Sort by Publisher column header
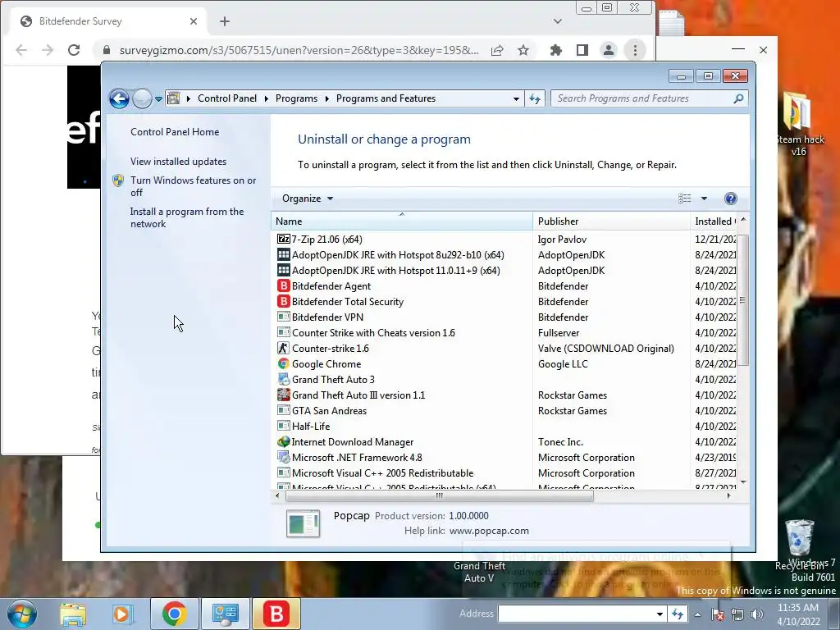840x630 pixels. 611,221
